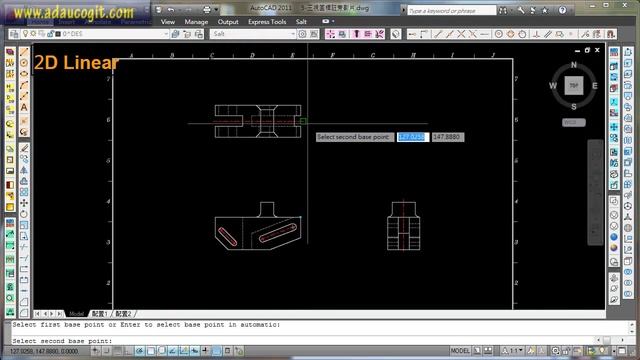This screenshot has width=640, height=360.
Task: Toggle the layer lock padlock icon
Action: (50, 34)
